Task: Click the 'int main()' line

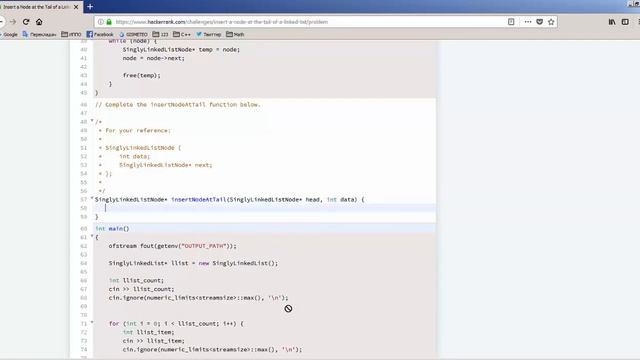Action: click(x=112, y=229)
